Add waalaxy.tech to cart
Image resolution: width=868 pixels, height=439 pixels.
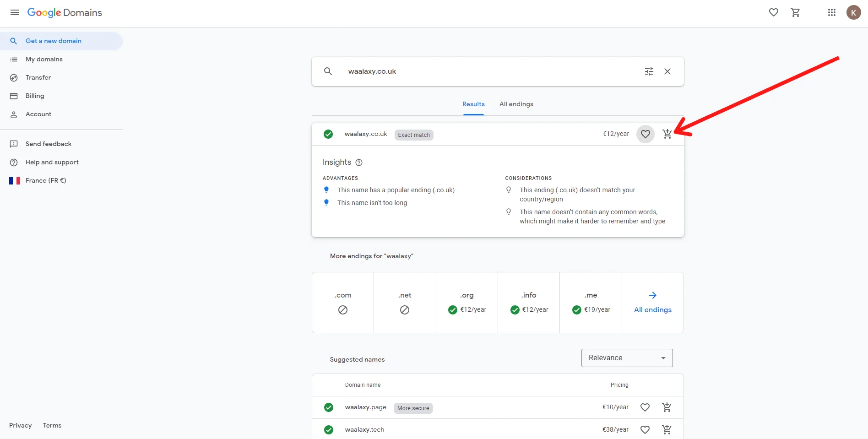667,429
